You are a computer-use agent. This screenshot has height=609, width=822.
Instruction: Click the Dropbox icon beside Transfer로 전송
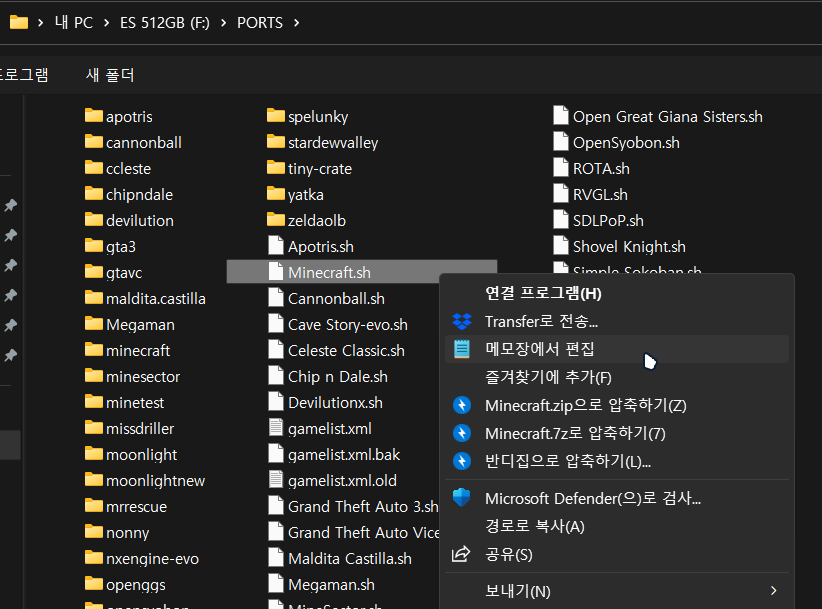462,321
